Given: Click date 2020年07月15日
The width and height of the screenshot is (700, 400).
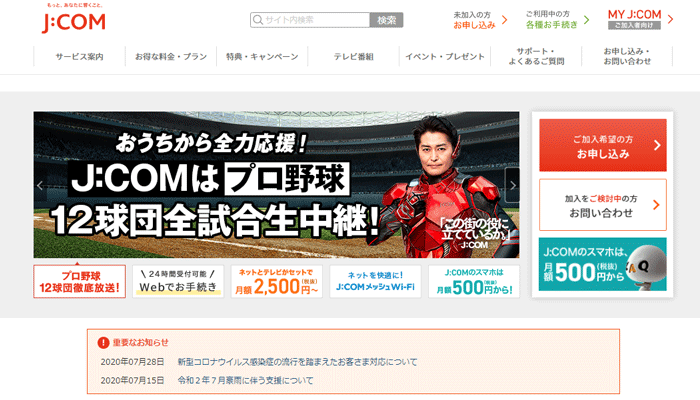Looking at the screenshot, I should [x=132, y=380].
